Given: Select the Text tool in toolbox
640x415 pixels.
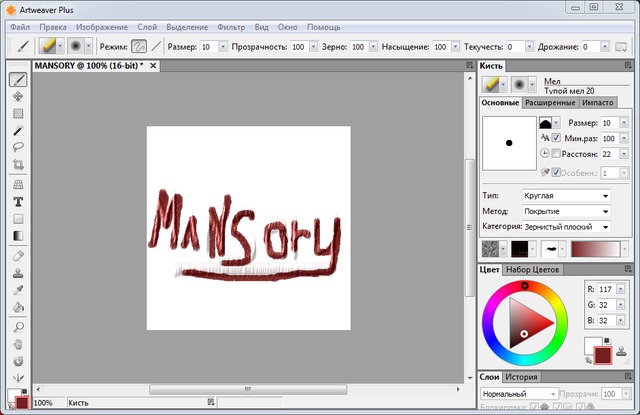Looking at the screenshot, I should 18,201.
